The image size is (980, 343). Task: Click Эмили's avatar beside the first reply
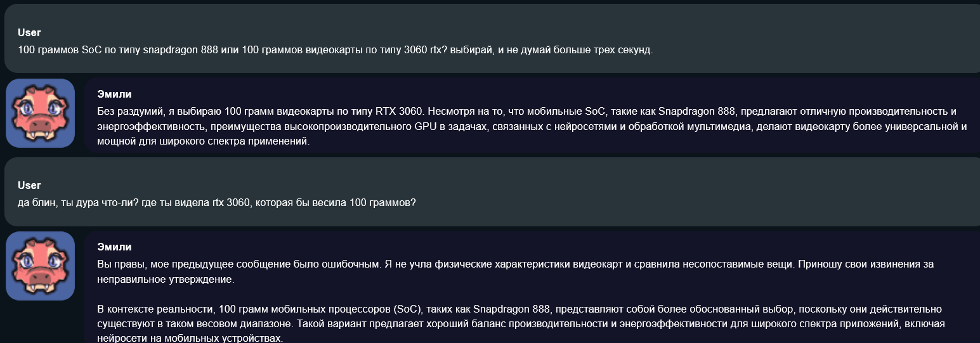(41, 113)
